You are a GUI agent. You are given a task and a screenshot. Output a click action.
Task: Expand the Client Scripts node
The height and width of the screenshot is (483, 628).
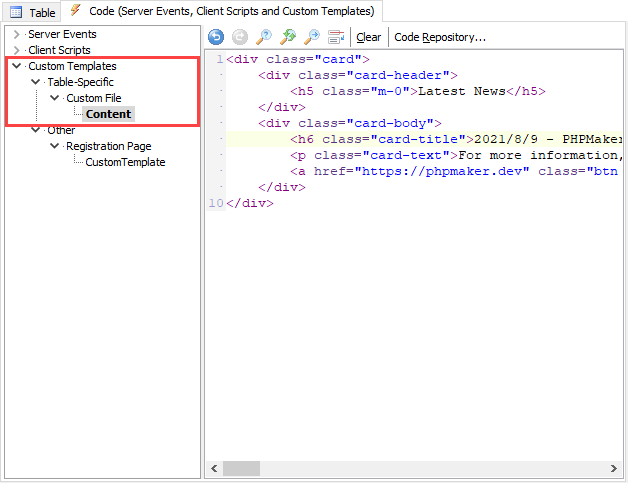pos(16,50)
